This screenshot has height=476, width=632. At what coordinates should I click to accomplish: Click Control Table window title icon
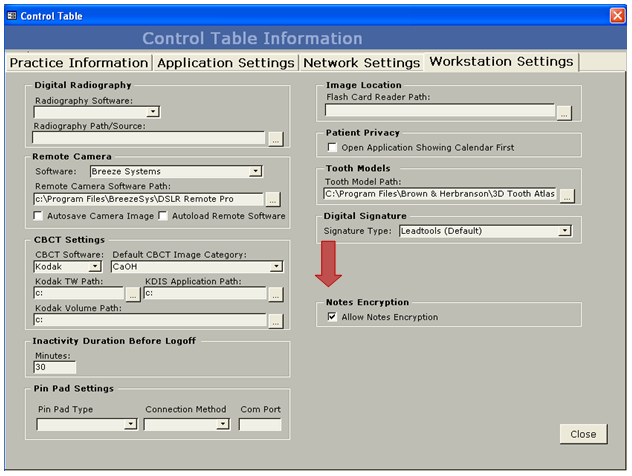(11, 15)
